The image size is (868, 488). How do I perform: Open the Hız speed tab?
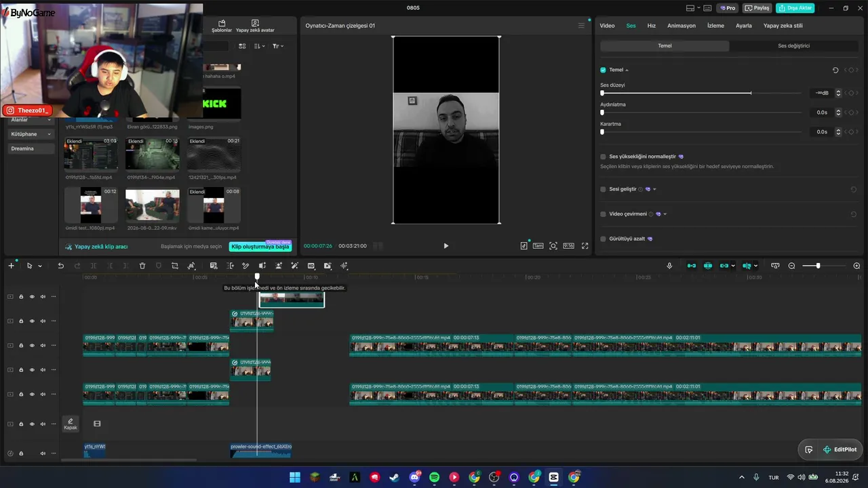652,26
